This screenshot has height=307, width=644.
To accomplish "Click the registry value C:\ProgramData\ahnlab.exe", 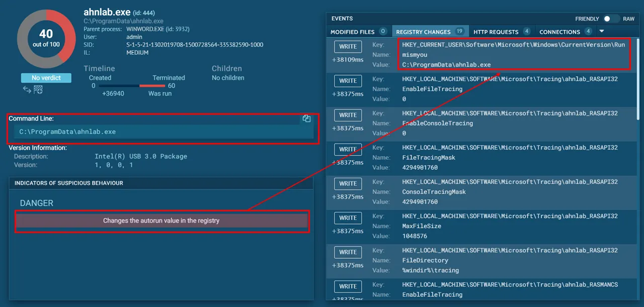I will click(447, 64).
